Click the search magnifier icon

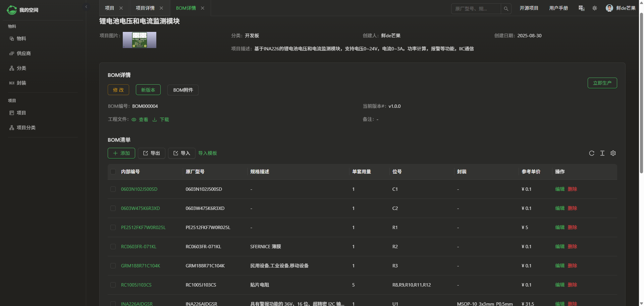tap(506, 9)
